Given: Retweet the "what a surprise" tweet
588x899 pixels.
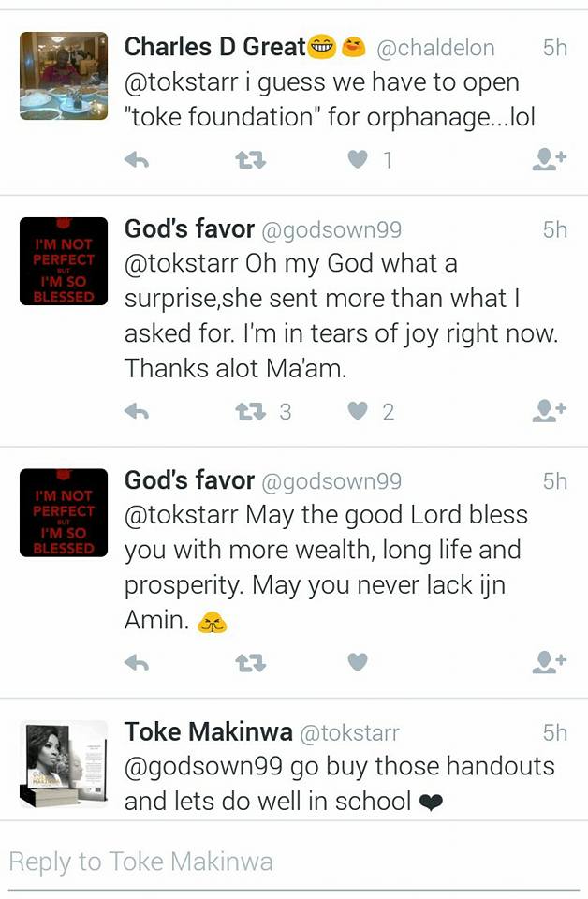Looking at the screenshot, I should (x=250, y=410).
